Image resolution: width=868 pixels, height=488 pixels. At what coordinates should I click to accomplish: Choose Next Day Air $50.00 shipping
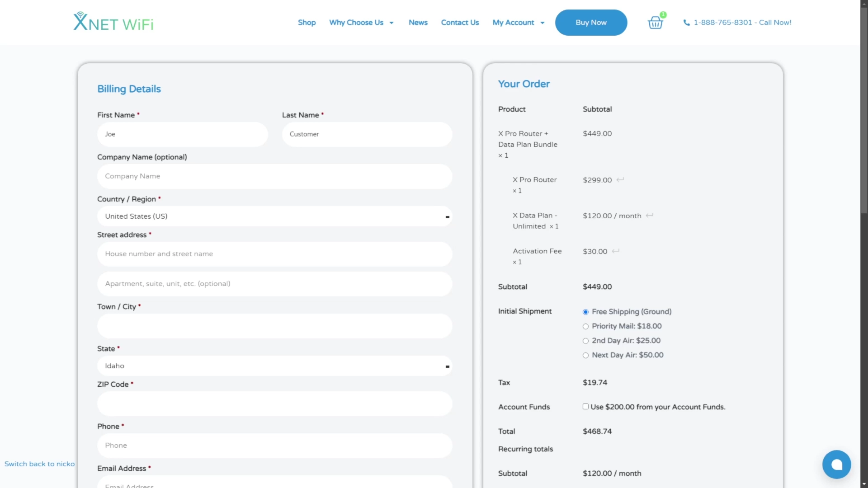(585, 355)
